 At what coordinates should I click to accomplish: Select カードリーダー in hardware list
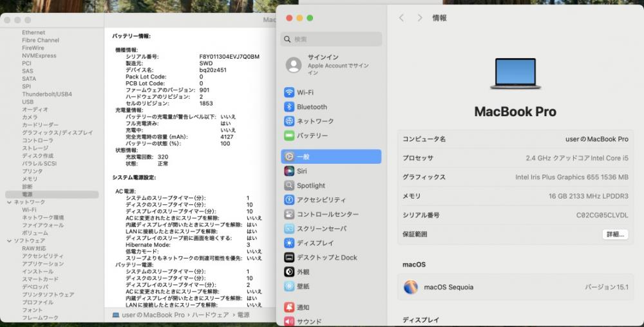(x=40, y=125)
